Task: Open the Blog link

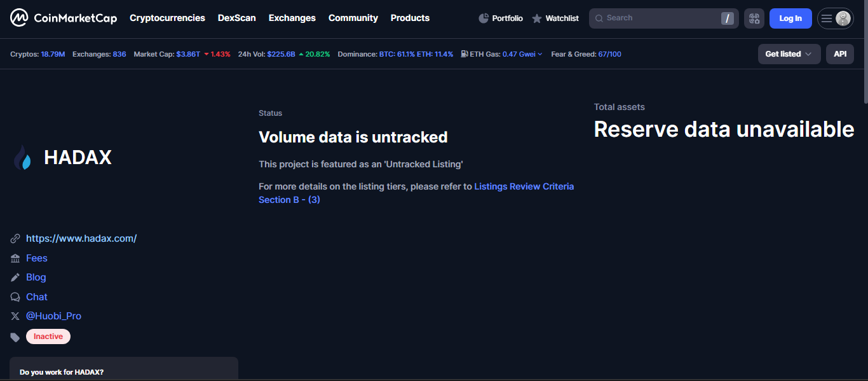Action: point(36,277)
